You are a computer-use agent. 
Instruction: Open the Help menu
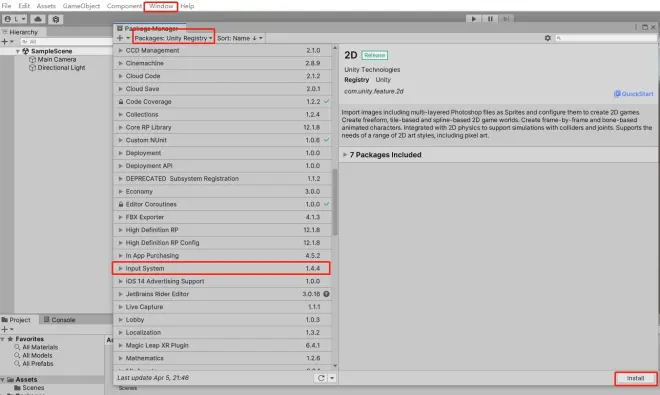click(187, 6)
